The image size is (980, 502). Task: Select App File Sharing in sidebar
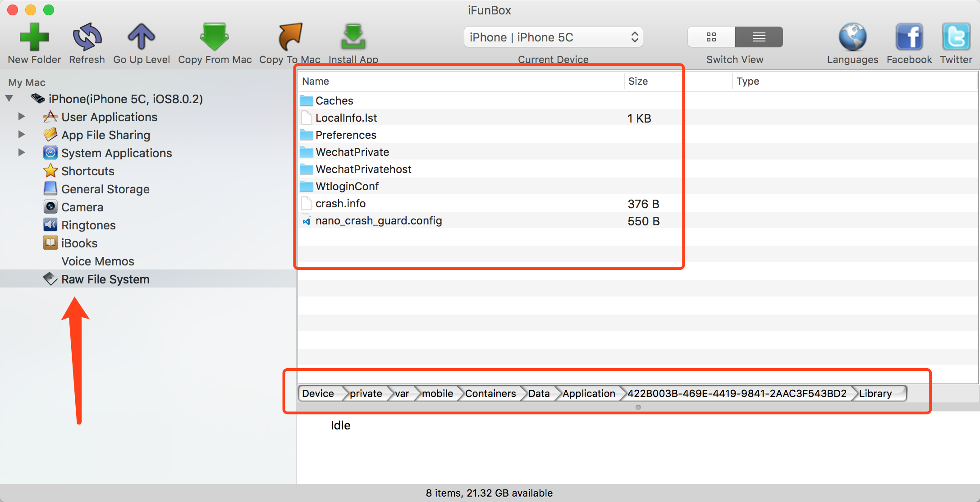click(x=105, y=135)
